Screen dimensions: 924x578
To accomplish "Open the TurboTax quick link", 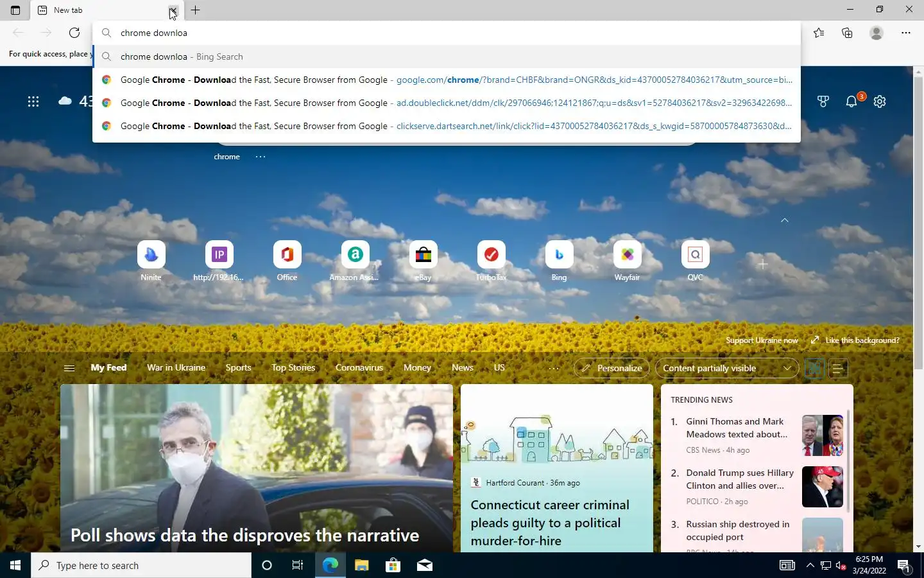I will click(x=492, y=261).
